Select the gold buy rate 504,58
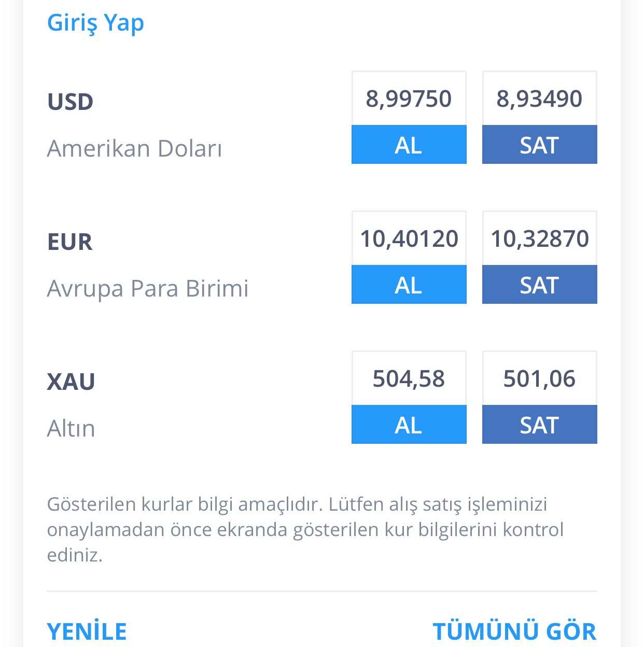644x647 pixels. [409, 378]
